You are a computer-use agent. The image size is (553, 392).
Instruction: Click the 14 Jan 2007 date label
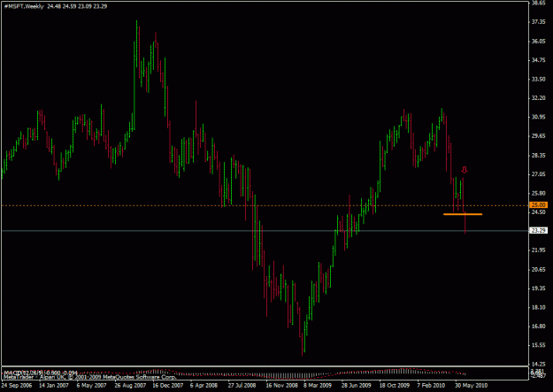(54, 385)
